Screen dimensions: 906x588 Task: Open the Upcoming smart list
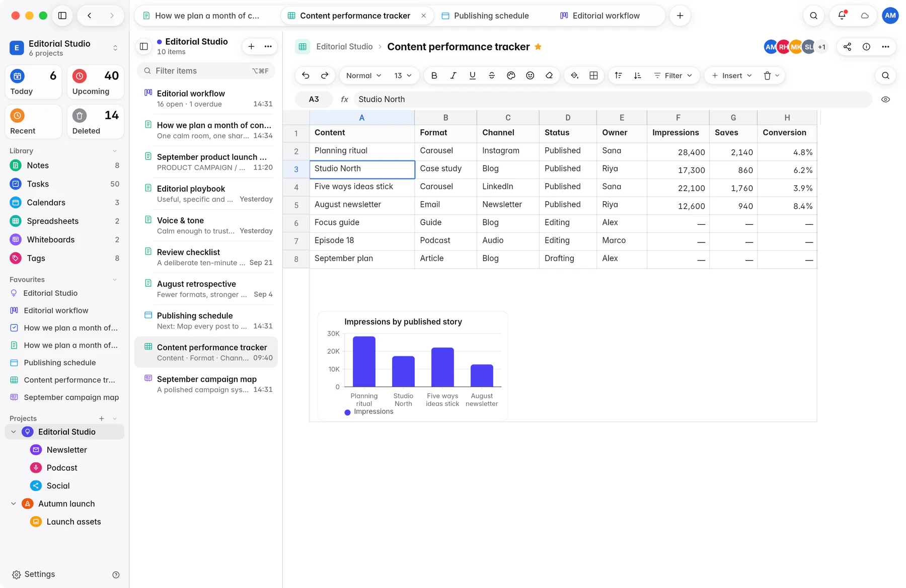point(96,82)
